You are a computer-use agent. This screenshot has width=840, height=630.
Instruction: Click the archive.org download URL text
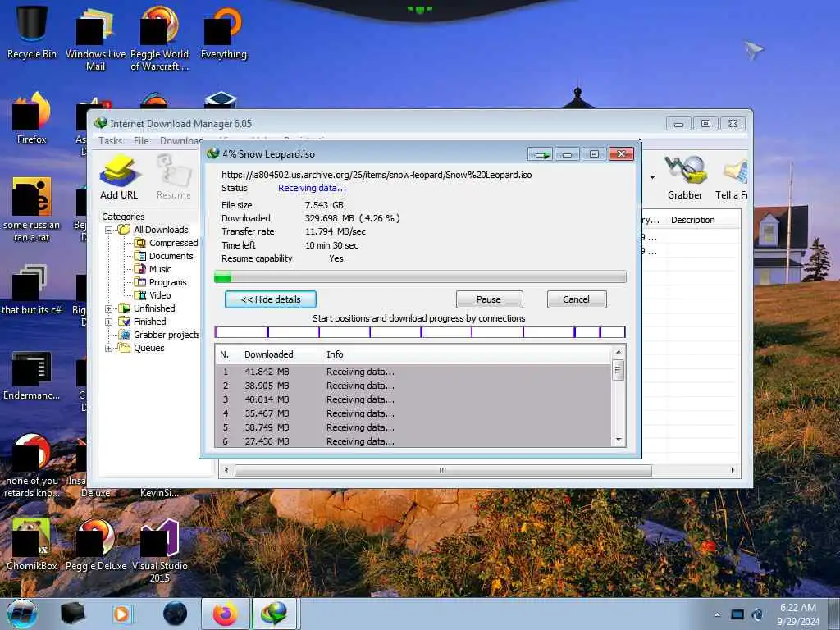point(377,175)
